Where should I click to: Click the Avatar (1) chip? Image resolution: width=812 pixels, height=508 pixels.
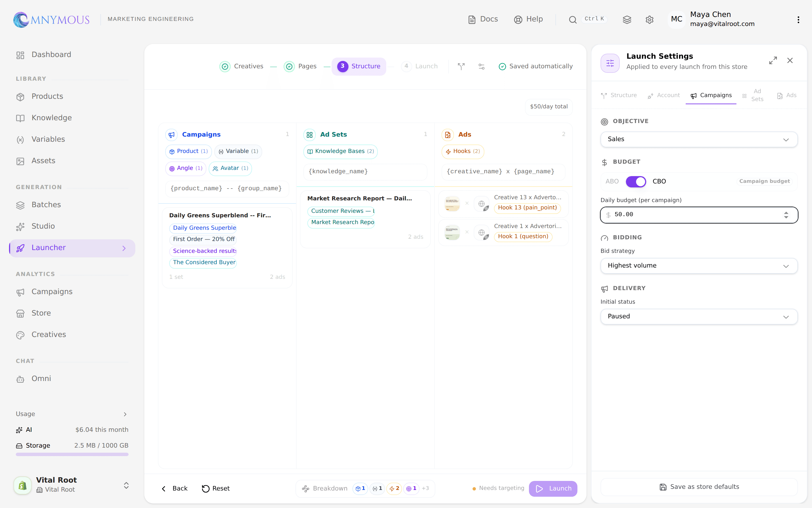pyautogui.click(x=230, y=168)
